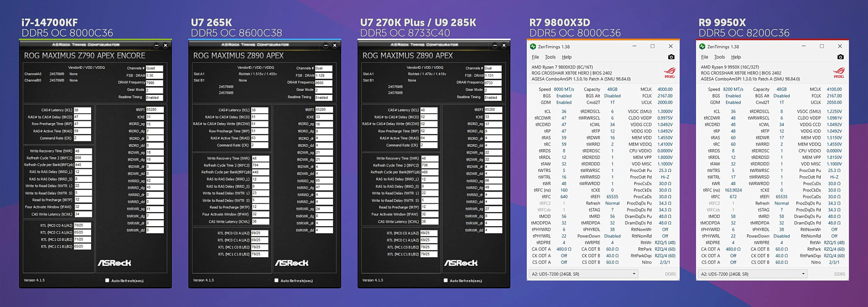The width and height of the screenshot is (868, 307).
Task: Minimize the Z790 APEX ENCORE Timing Configurator window
Action: tap(157, 46)
